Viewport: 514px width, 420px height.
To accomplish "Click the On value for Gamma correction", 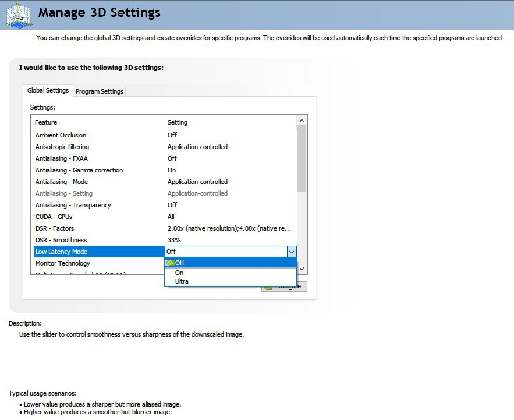I will 172,170.
